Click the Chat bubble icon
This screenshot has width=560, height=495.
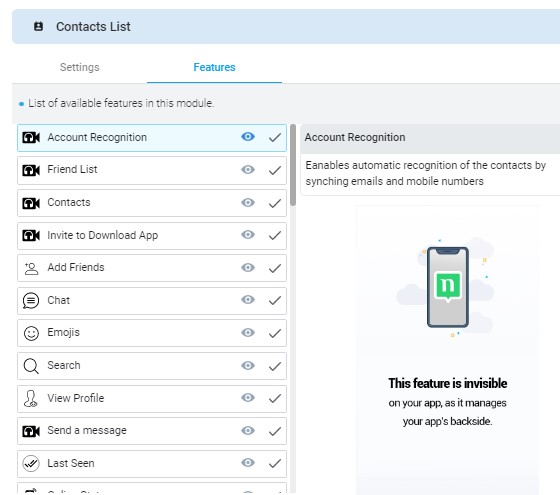coord(31,301)
